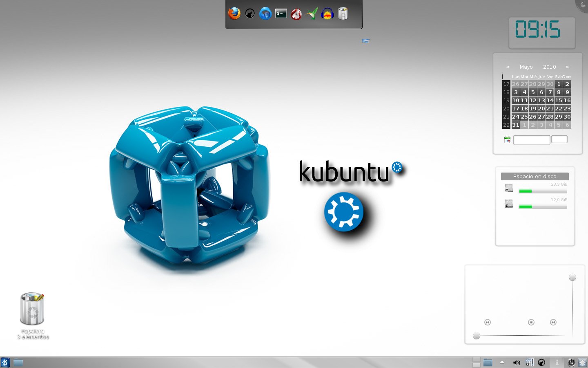Click the wide date input field
This screenshot has width=588, height=368.
click(x=532, y=140)
